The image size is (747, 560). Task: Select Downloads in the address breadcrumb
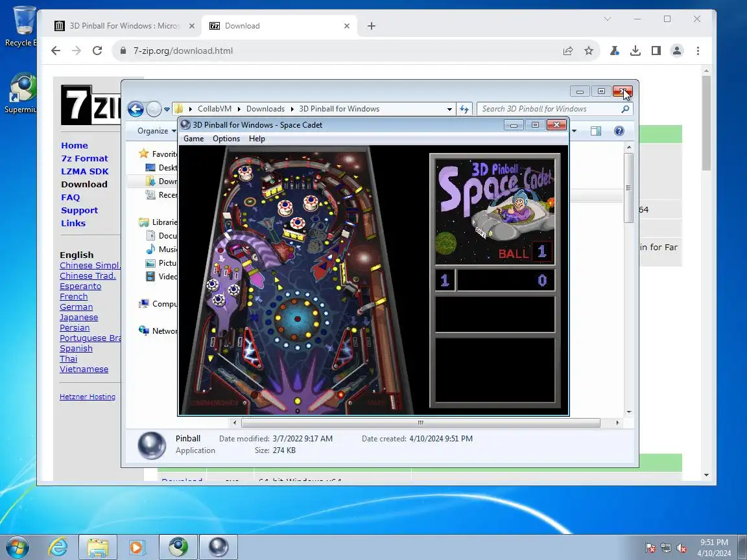265,109
